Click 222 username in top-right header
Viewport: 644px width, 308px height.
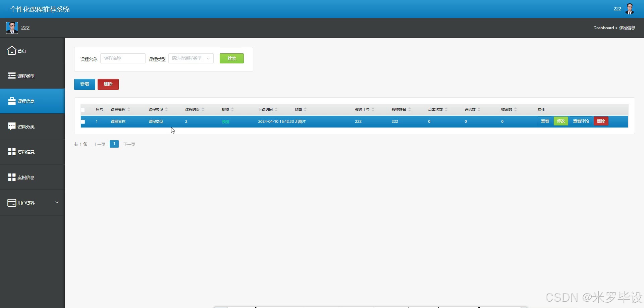tap(617, 9)
